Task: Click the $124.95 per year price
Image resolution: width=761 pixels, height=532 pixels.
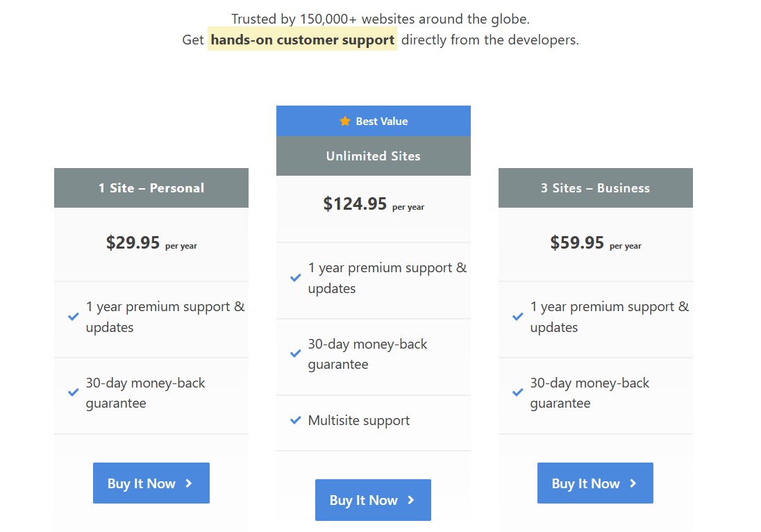Action: pyautogui.click(x=373, y=204)
